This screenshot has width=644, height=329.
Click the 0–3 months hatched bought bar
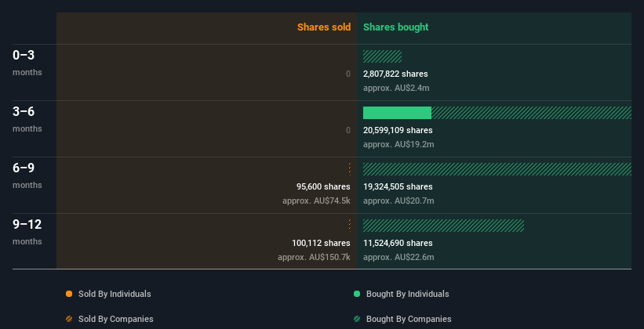(x=382, y=56)
